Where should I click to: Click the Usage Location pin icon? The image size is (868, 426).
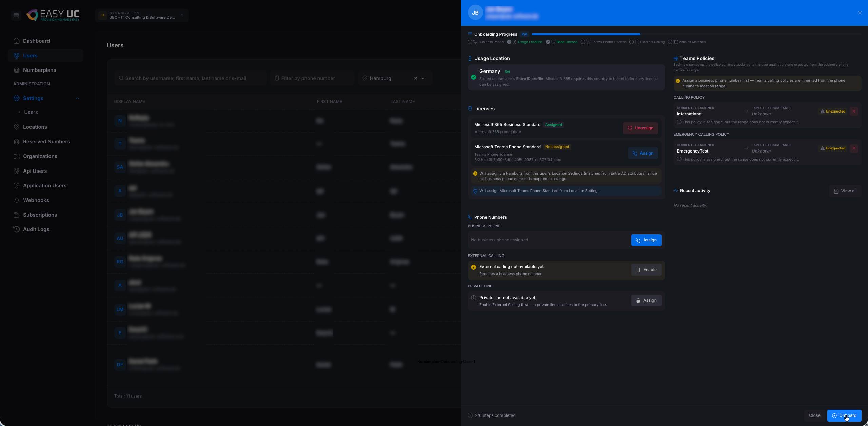coord(470,59)
